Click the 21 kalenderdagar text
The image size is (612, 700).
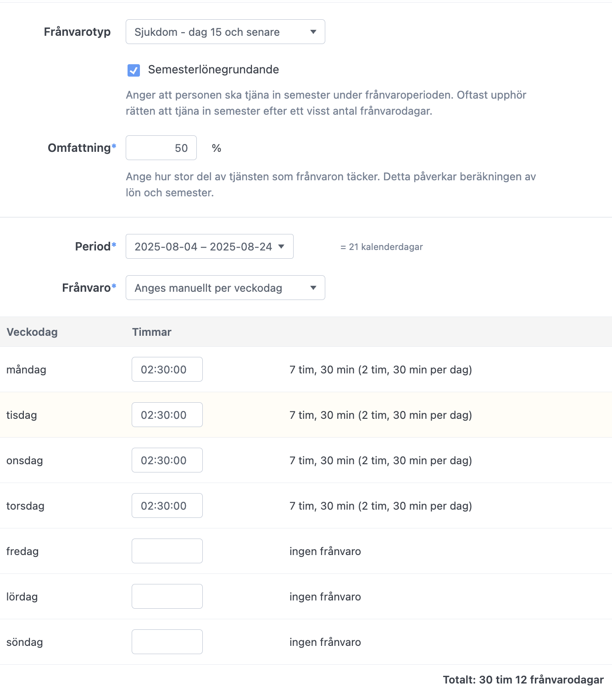click(x=381, y=247)
